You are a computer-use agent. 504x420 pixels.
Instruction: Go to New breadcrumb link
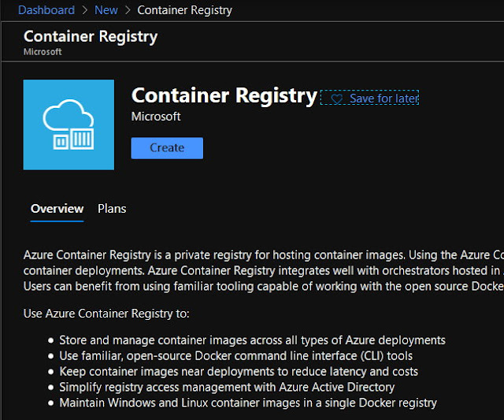click(106, 10)
